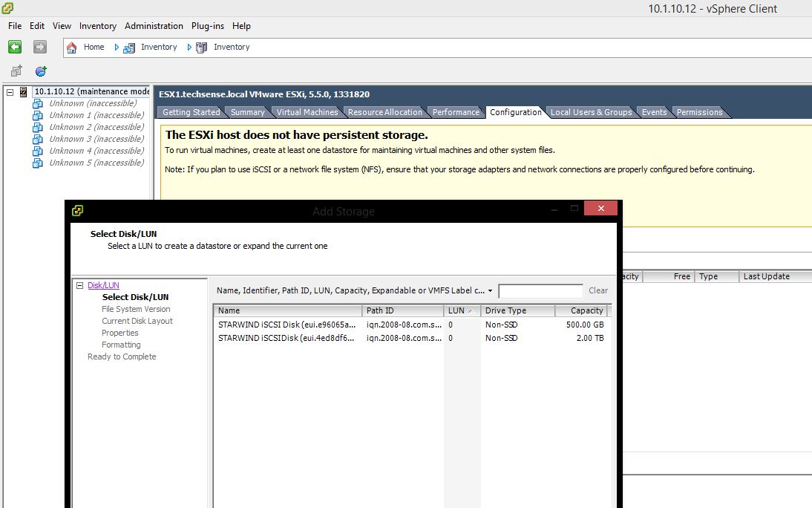The height and width of the screenshot is (508, 812).
Task: Click the VM icon beside Unknown 4
Action: point(38,152)
